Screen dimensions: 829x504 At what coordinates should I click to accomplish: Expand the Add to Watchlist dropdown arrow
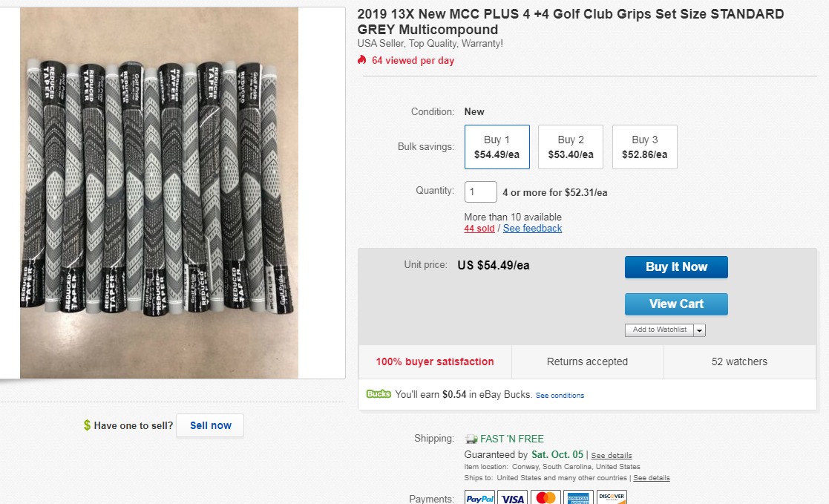point(700,330)
